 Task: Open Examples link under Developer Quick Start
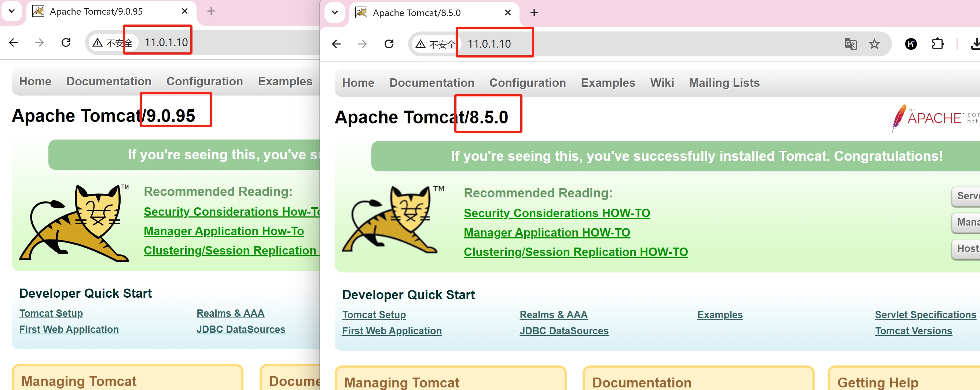720,315
